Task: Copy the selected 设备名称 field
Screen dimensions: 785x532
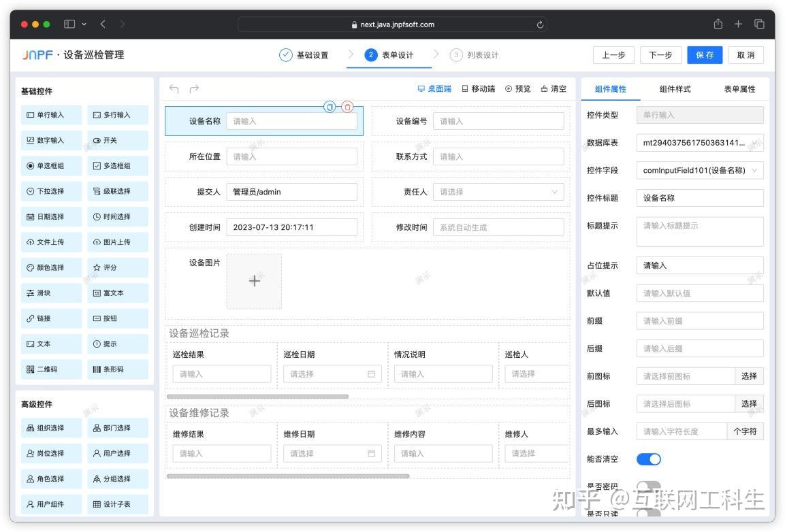Action: pos(330,107)
